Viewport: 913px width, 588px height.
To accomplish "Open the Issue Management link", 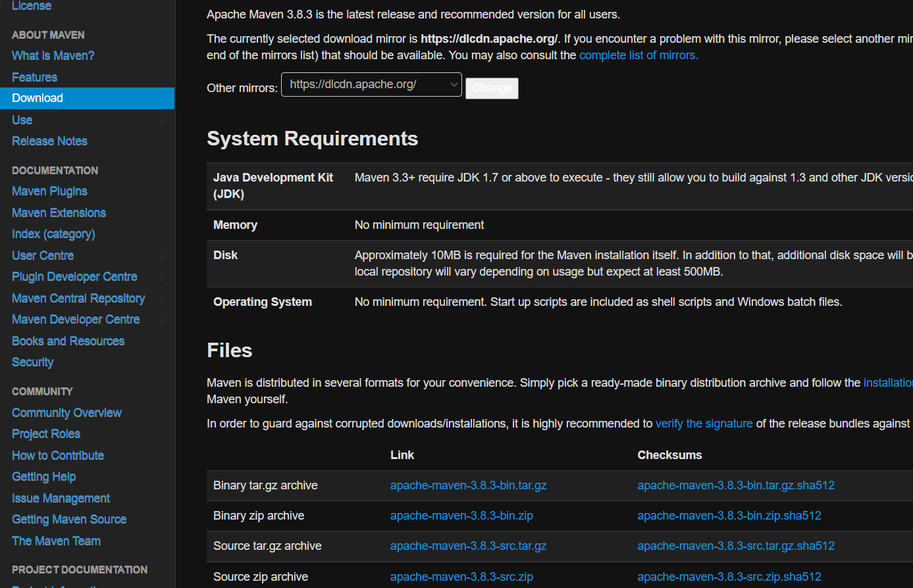I will pyautogui.click(x=61, y=498).
